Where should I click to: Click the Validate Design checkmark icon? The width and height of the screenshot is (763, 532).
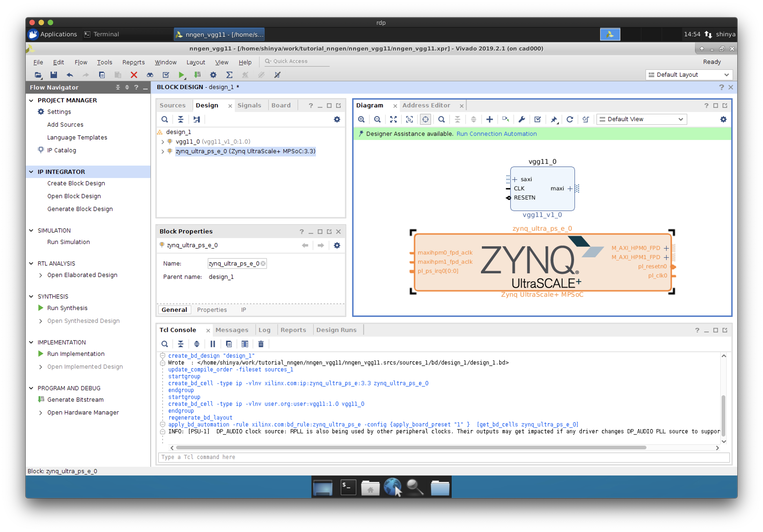click(537, 119)
